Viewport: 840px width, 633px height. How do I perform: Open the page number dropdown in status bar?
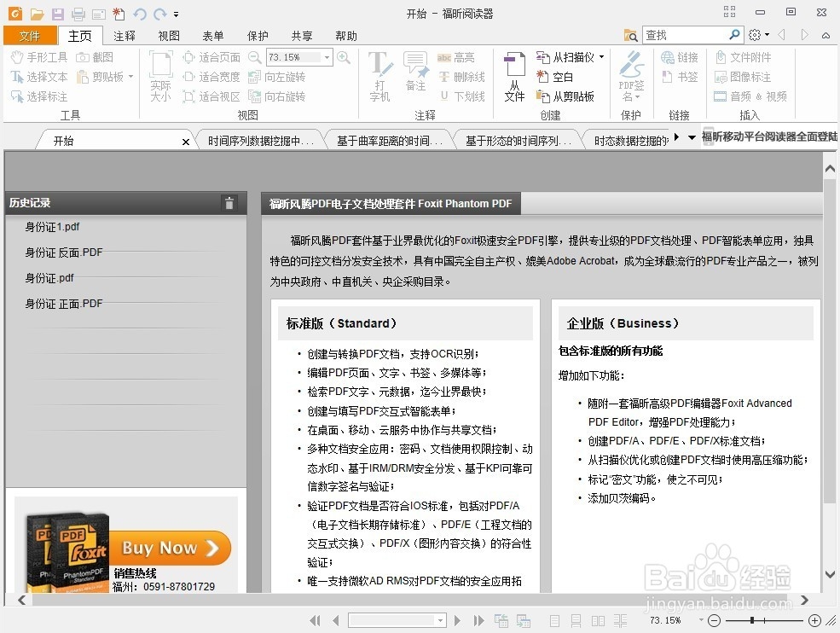[x=440, y=621]
